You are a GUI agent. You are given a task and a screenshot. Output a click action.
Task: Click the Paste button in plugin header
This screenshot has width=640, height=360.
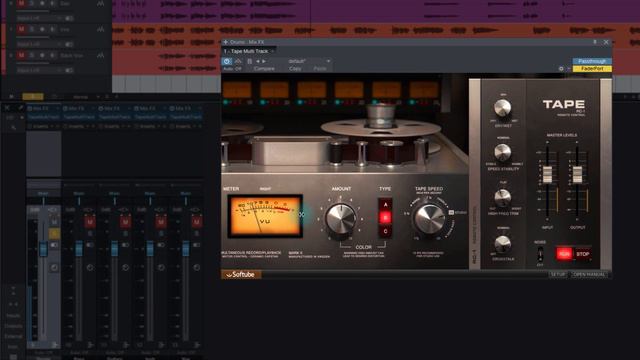point(320,69)
